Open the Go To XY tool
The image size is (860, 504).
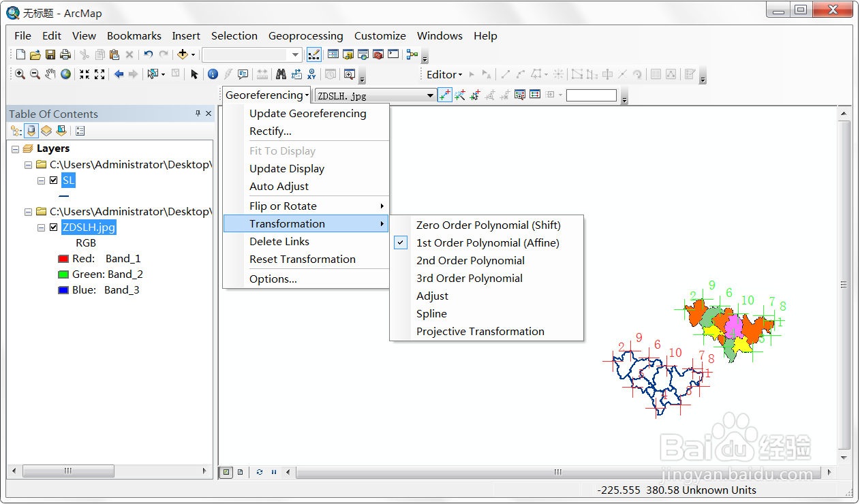click(x=311, y=74)
